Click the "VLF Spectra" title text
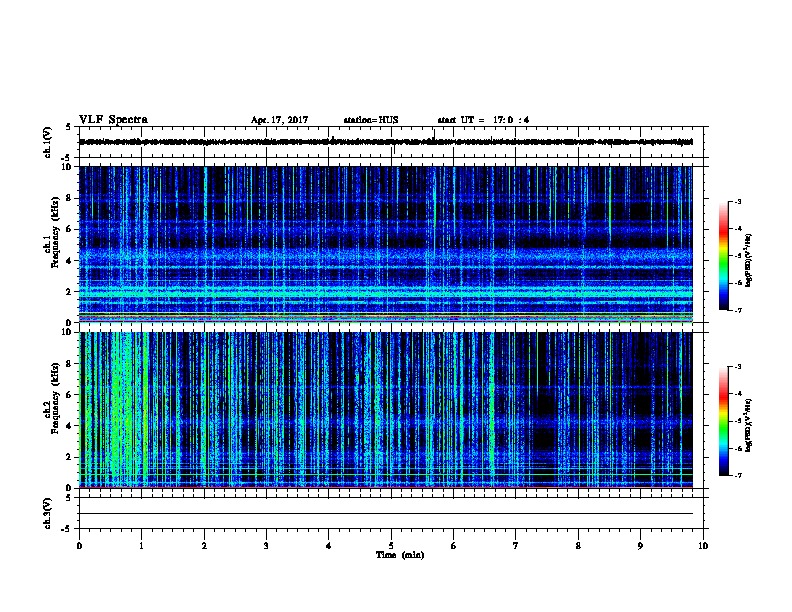 pos(113,120)
